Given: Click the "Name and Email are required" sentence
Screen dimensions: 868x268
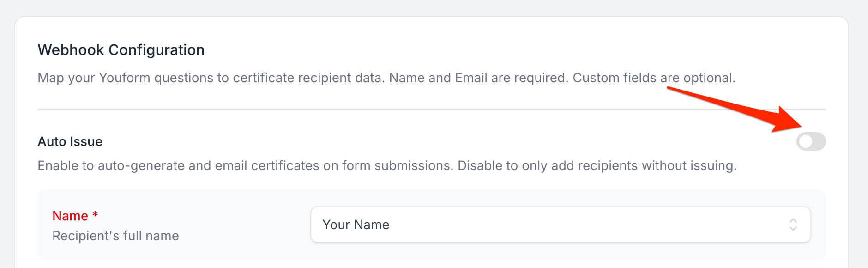Looking at the screenshot, I should (x=478, y=78).
